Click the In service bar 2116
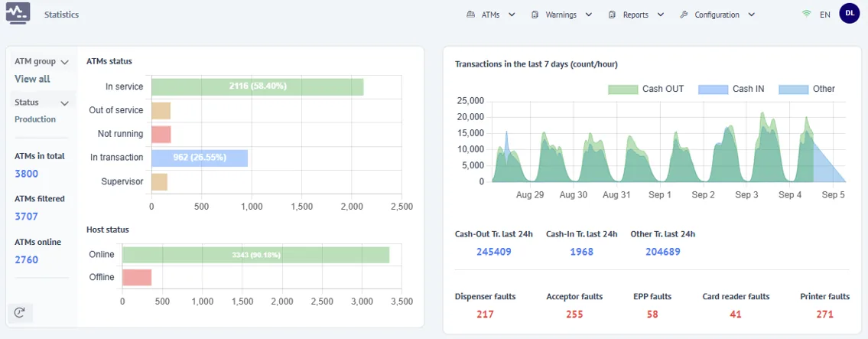 (x=258, y=87)
